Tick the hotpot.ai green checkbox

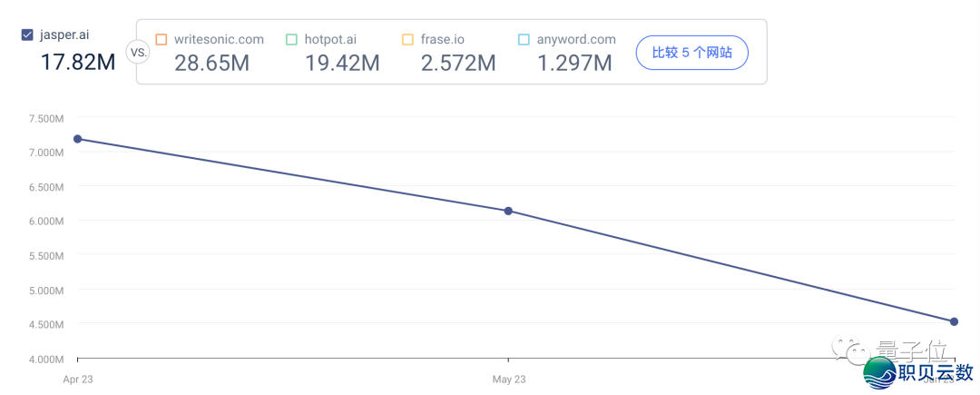(x=291, y=40)
